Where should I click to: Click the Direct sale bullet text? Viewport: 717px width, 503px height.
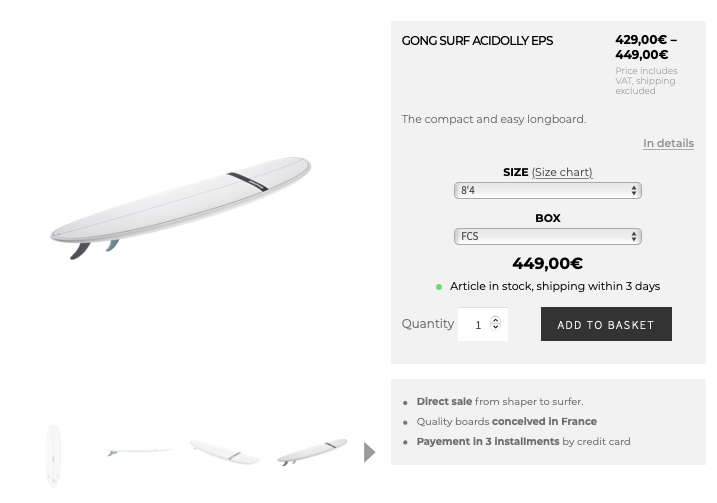pyautogui.click(x=500, y=401)
